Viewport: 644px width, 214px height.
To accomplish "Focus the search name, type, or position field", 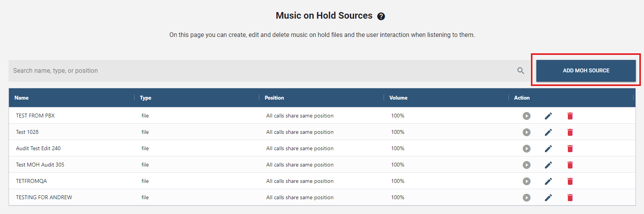I will (x=260, y=71).
